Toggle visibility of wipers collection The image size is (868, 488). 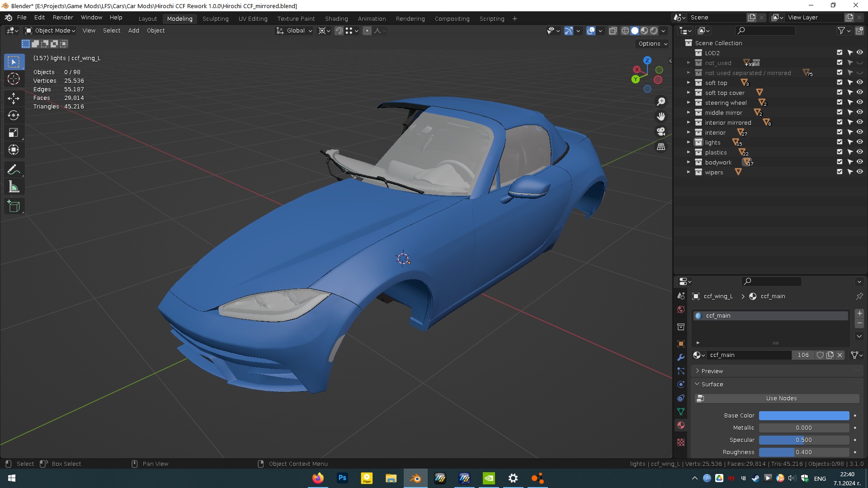[x=860, y=172]
